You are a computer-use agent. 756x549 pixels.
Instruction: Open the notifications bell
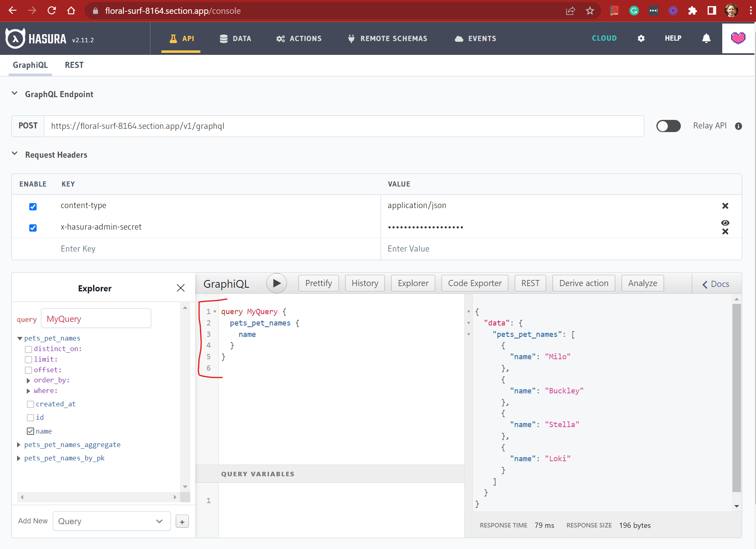click(706, 38)
